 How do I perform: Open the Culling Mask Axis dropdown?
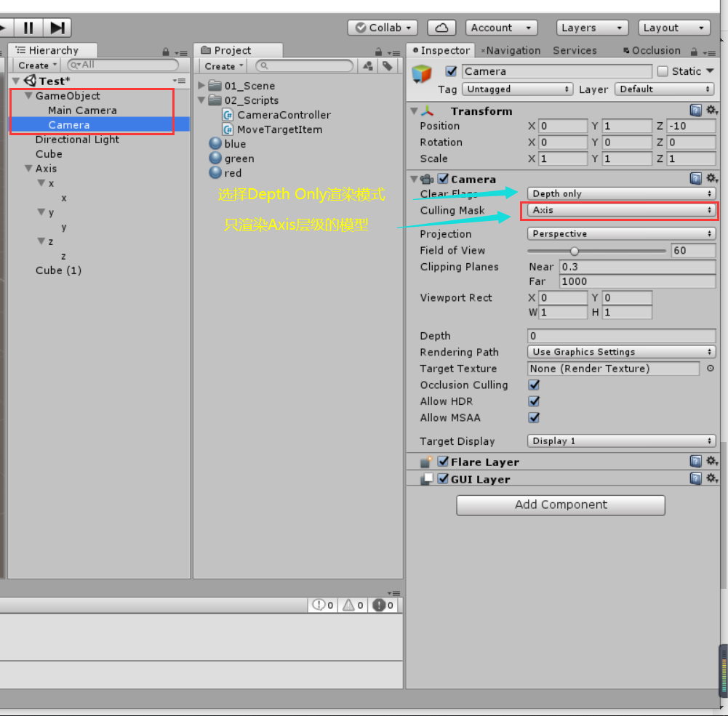pos(621,210)
